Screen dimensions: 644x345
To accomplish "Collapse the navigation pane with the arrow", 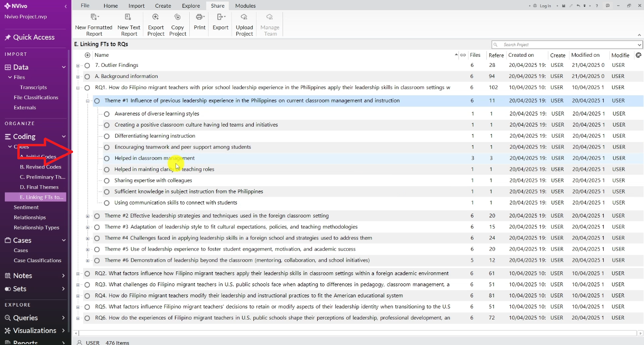I will pos(66,6).
